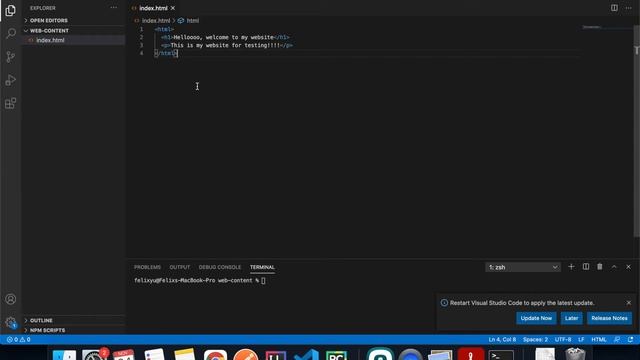Click the editor vertical scrollbar
The height and width of the screenshot is (360, 640).
(636, 131)
